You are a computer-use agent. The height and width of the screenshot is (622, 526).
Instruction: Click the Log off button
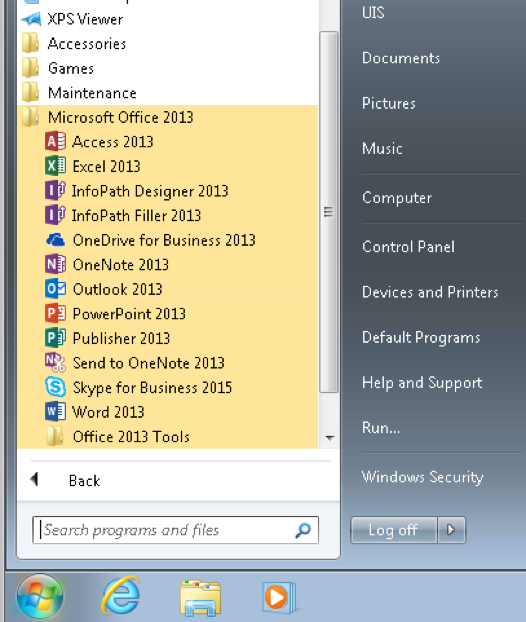tap(394, 530)
